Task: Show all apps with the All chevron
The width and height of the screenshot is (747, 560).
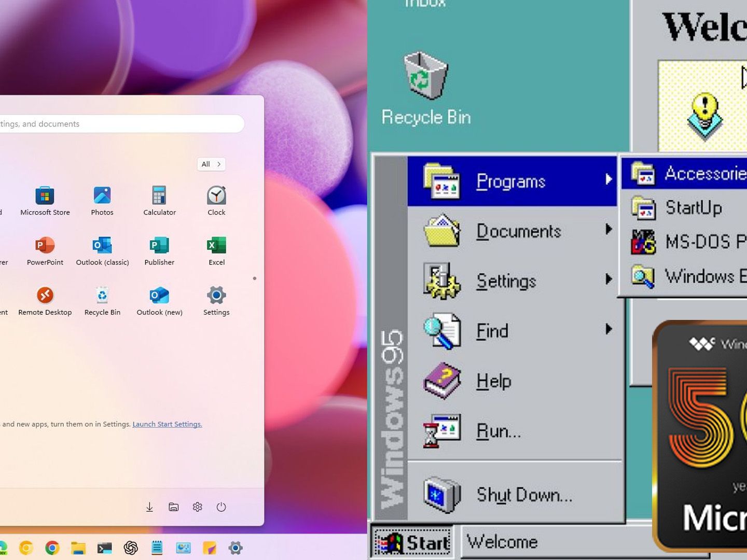Action: (x=212, y=164)
